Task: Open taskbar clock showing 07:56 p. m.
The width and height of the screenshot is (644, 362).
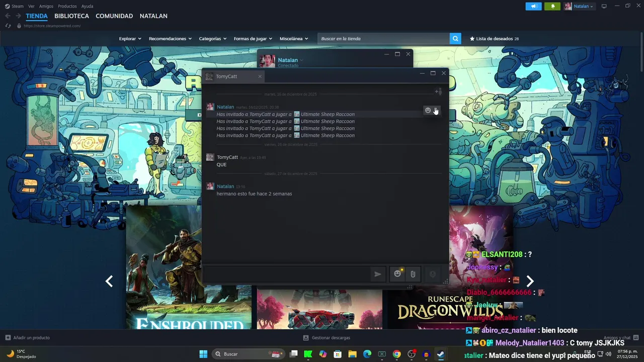Action: point(626,354)
